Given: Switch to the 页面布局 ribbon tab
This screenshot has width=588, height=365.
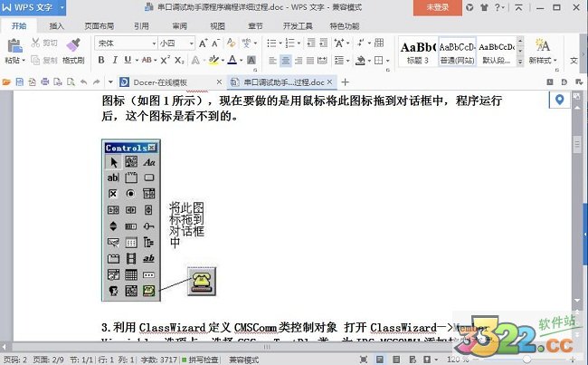Looking at the screenshot, I should (99, 26).
